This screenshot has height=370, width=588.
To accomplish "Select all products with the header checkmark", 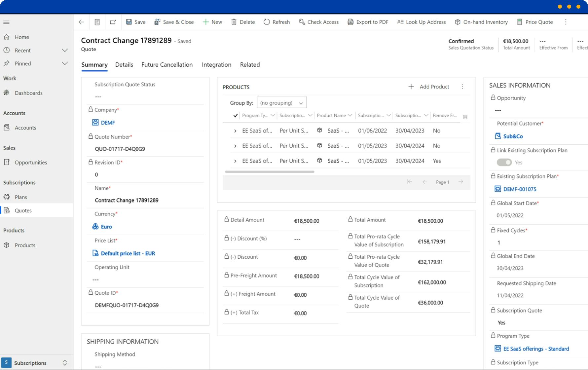I will (235, 116).
